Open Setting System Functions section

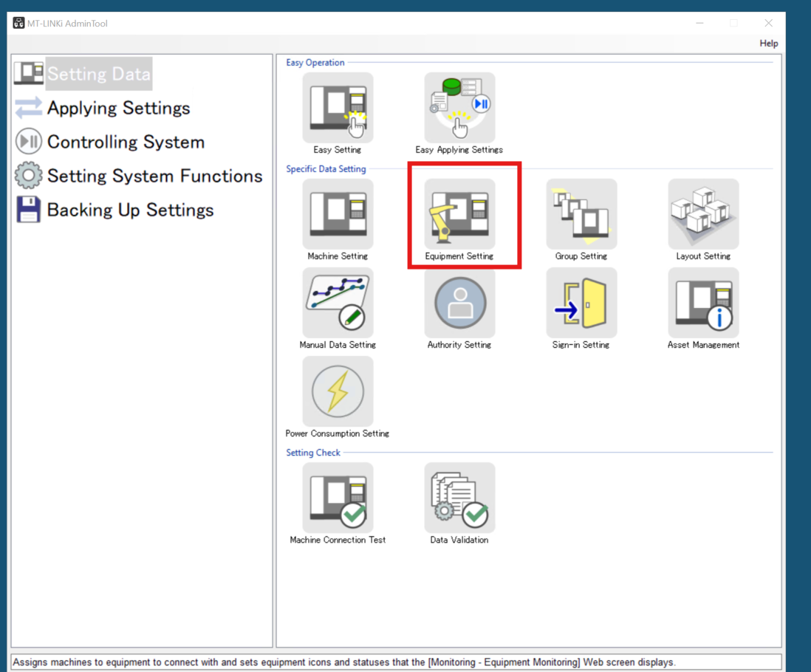154,176
